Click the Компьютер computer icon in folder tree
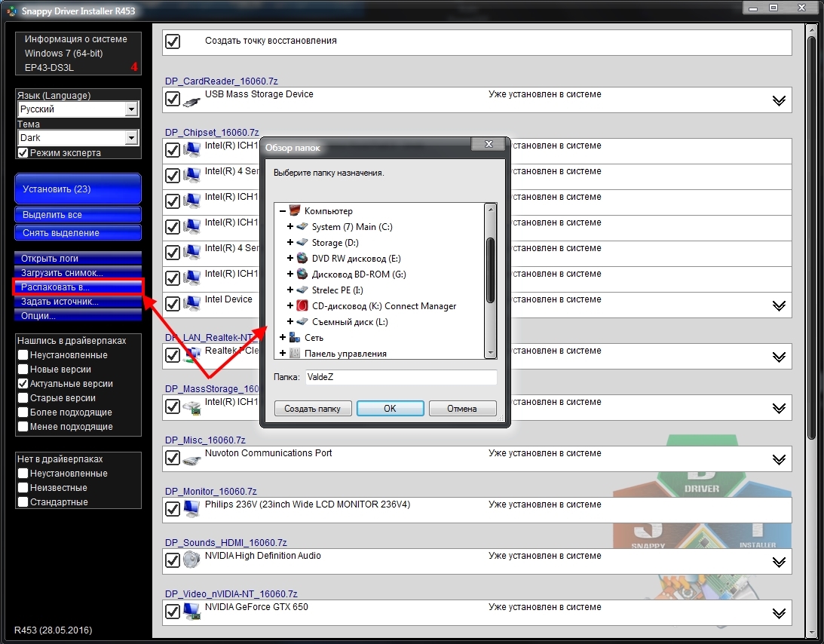The image size is (824, 644). click(295, 211)
